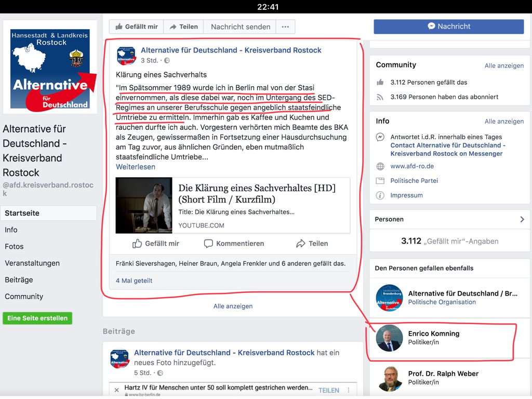Click messenger icon beside Antwortet i.d.R.
The width and height of the screenshot is (532, 399).
click(x=380, y=137)
